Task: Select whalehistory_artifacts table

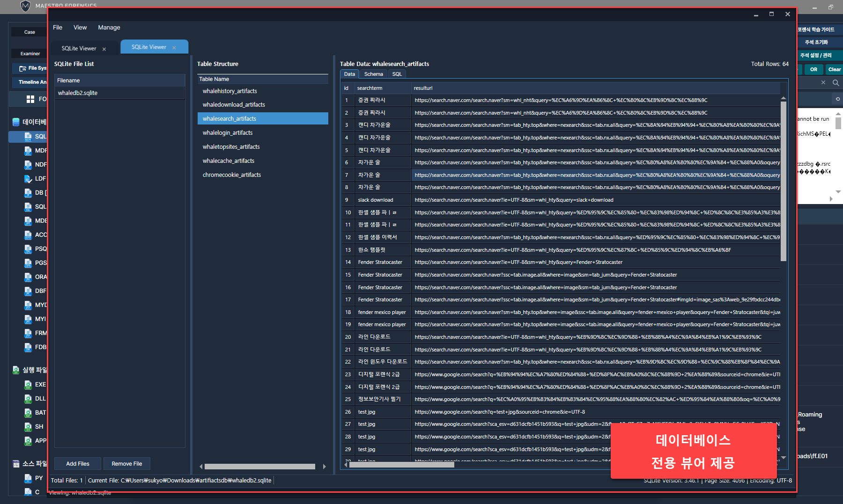Action: coord(229,91)
